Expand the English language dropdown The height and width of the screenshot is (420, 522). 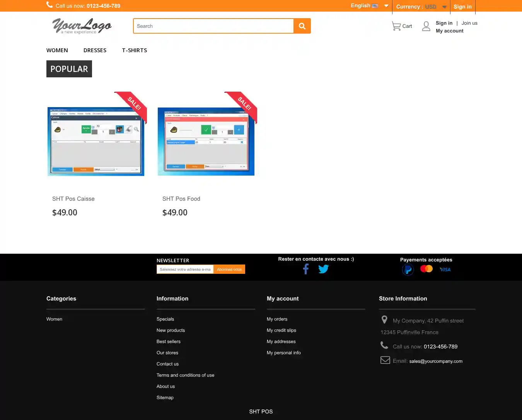tap(369, 6)
